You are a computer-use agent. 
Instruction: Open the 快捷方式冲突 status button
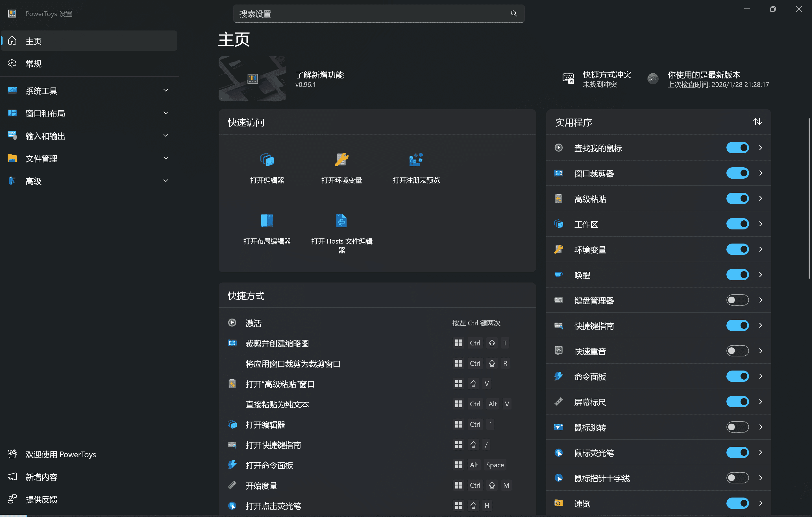pos(597,79)
